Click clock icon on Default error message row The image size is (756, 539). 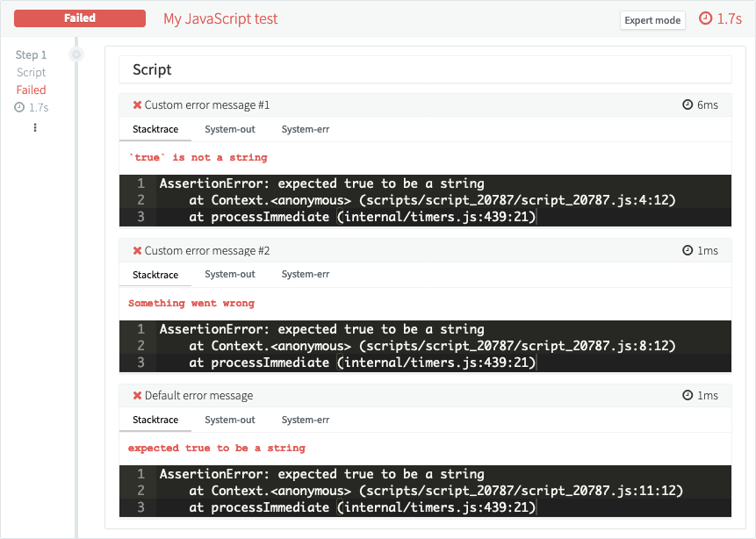(688, 396)
